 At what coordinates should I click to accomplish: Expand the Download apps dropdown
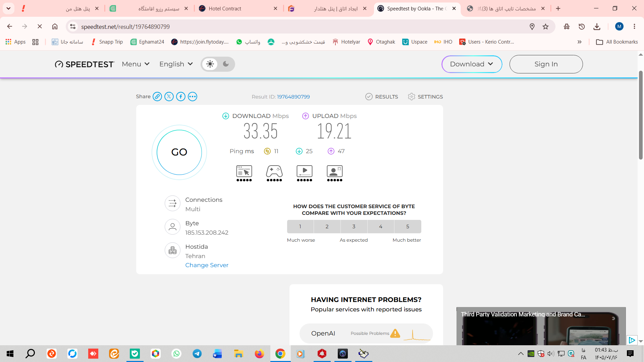[472, 64]
